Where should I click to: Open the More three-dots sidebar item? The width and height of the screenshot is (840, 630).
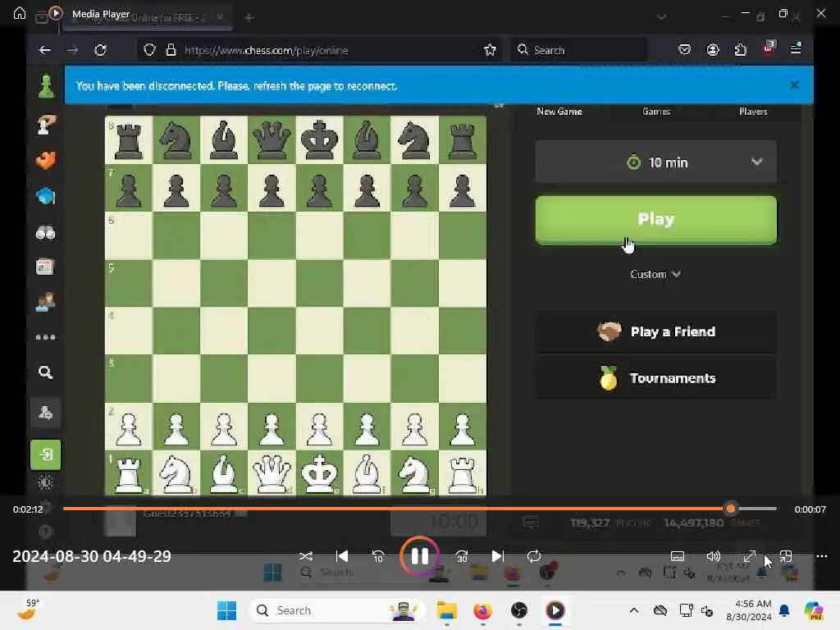tap(45, 337)
